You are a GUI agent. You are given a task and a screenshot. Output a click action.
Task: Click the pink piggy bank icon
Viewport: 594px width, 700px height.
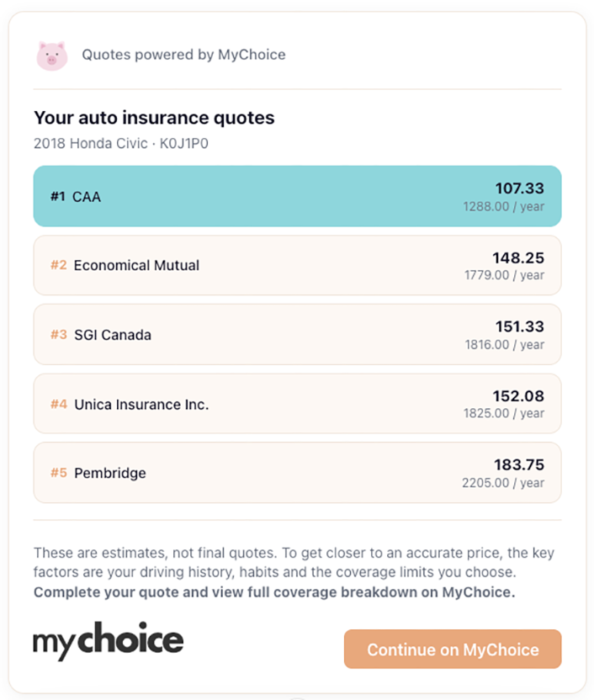point(51,56)
